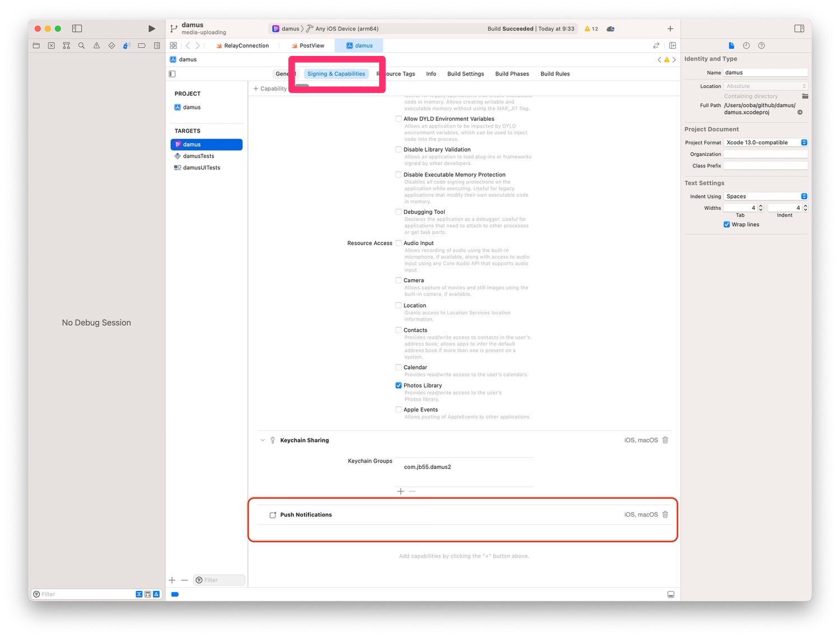Enable Disable Library Validation checkbox
Image resolution: width=840 pixels, height=638 pixels.
[399, 149]
